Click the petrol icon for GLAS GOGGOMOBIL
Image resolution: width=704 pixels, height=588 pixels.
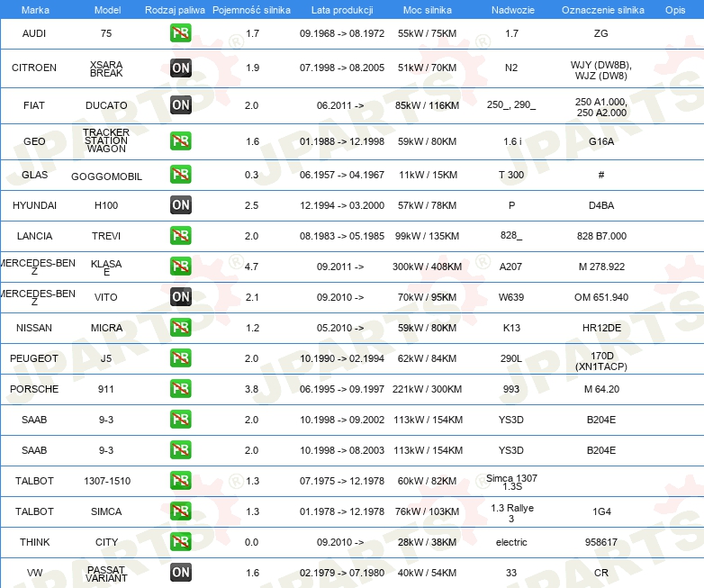[180, 175]
